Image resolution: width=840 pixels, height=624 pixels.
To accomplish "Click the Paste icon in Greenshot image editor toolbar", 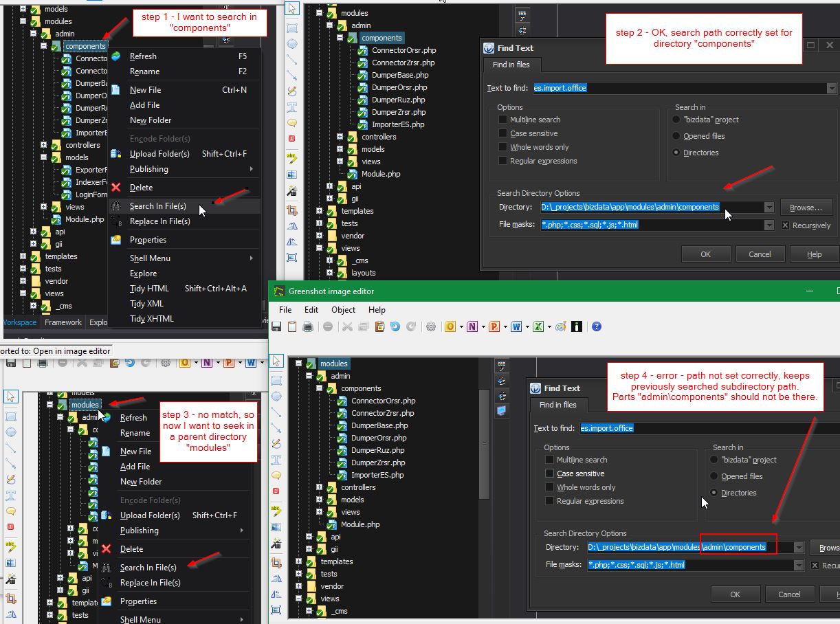I will click(x=379, y=326).
